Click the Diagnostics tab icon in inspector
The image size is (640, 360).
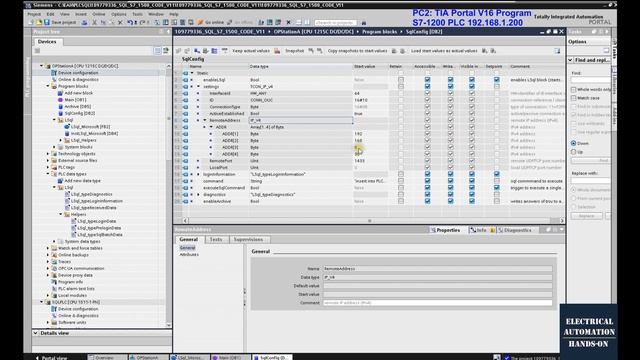tap(500, 230)
